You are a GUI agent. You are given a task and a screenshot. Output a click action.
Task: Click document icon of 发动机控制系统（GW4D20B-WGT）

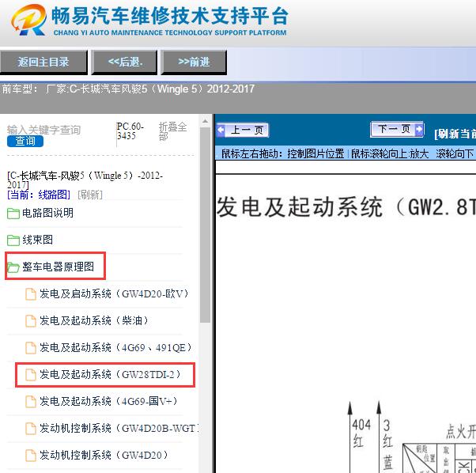30,429
